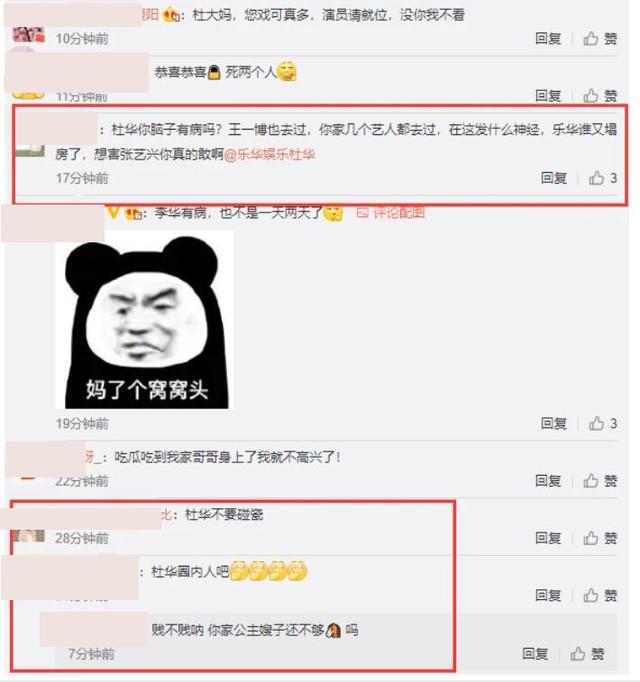Like the 17分钟前 comment with 3 likes
The image size is (640, 682).
click(x=603, y=178)
